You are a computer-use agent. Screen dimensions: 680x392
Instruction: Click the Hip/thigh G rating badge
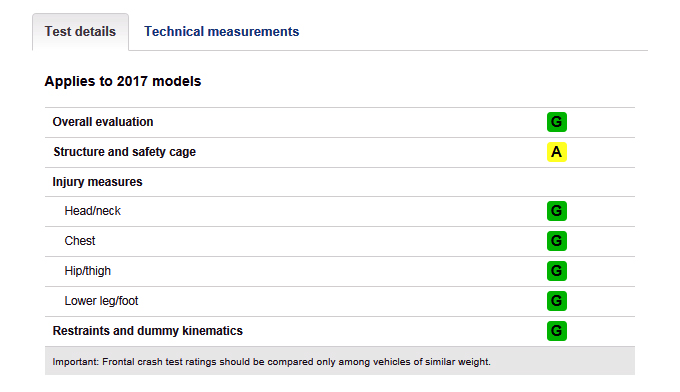[x=556, y=271]
